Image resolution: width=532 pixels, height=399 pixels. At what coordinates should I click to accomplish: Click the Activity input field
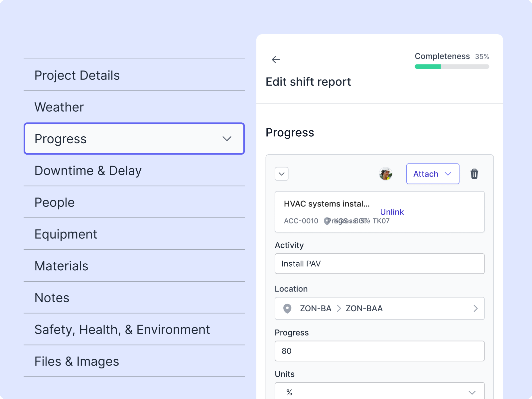click(x=379, y=264)
